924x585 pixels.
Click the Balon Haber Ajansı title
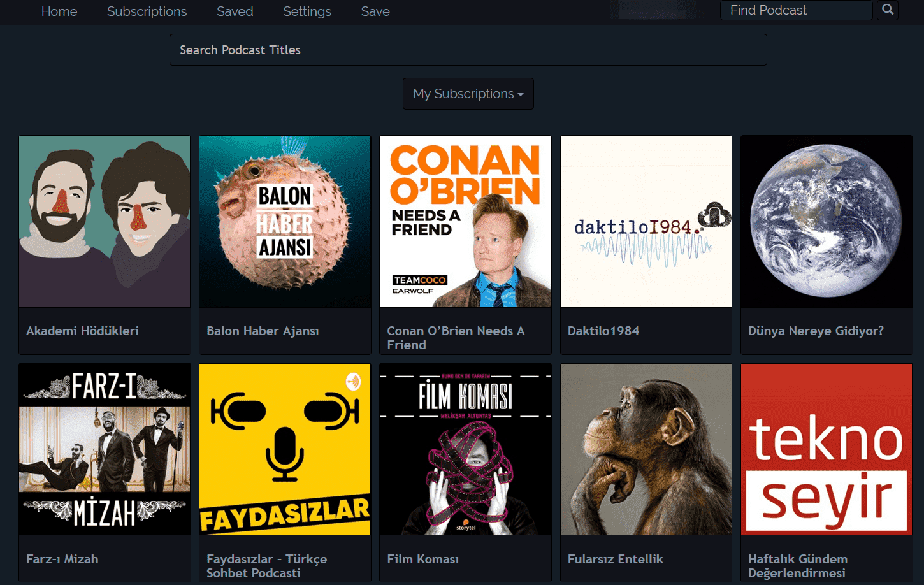[263, 331]
